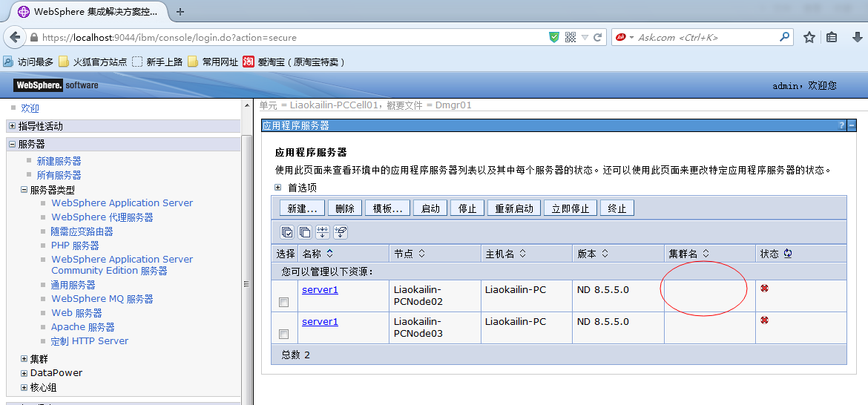
Task: Reload the page with the refresh icon
Action: [x=597, y=38]
